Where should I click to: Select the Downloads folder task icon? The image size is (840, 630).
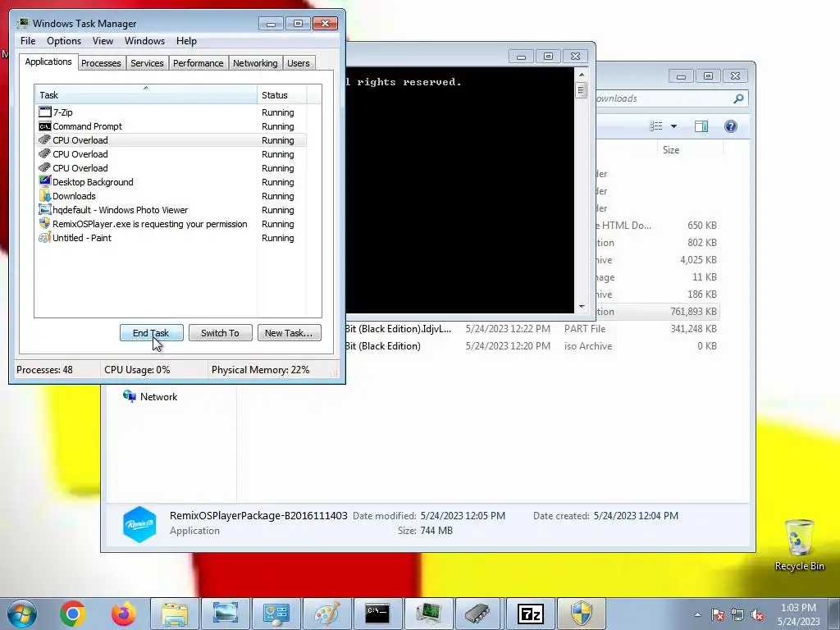[45, 195]
